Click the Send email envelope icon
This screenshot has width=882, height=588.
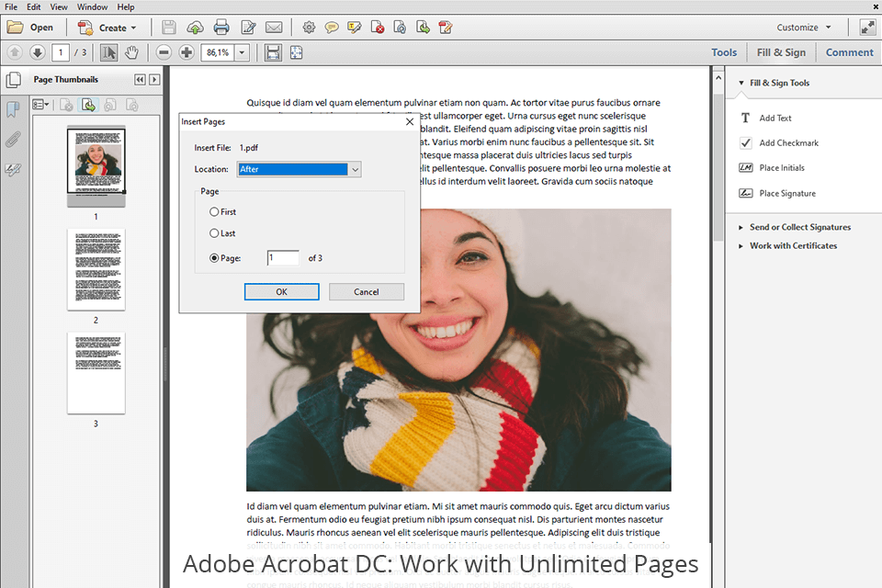pos(273,28)
